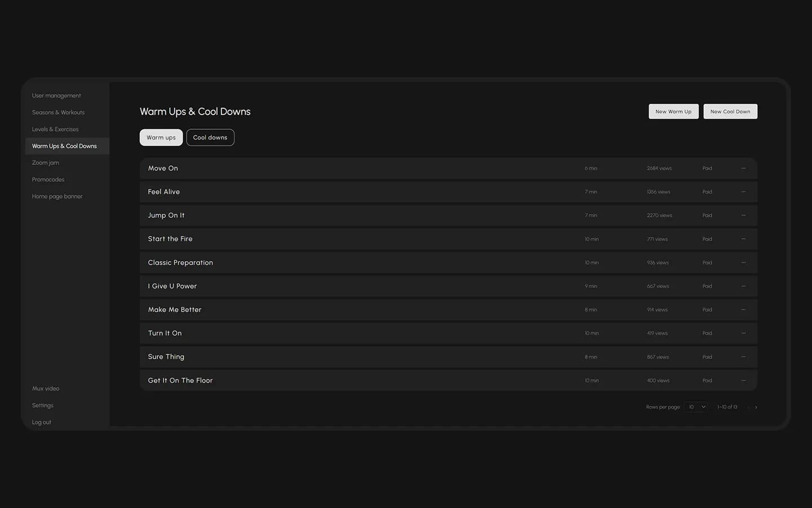
Task: Switch to the Cool downs tab
Action: 210,138
